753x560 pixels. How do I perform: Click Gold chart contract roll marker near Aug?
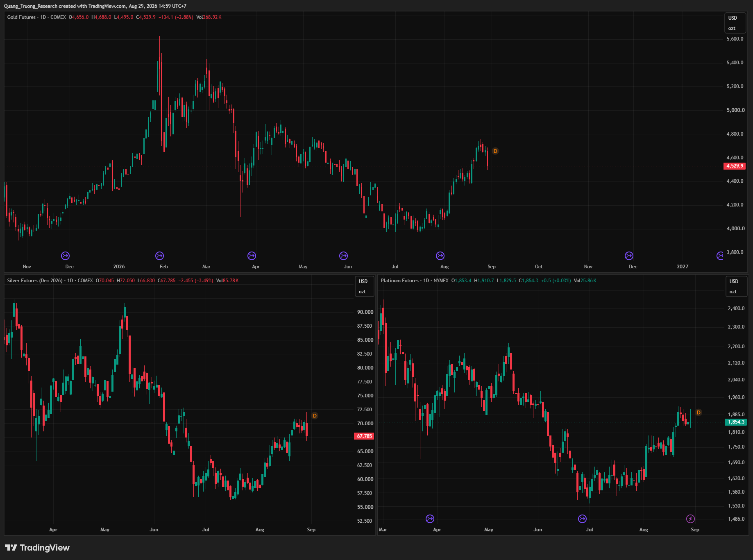[440, 256]
